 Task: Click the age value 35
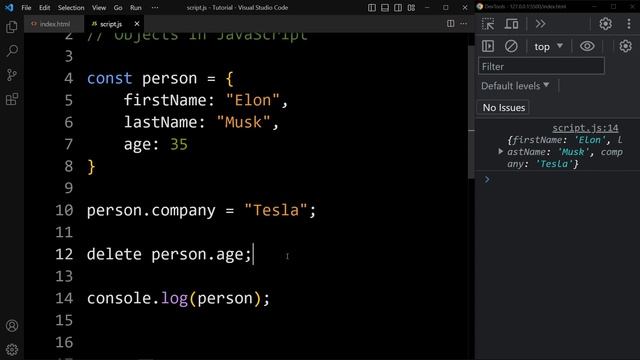pyautogui.click(x=178, y=144)
